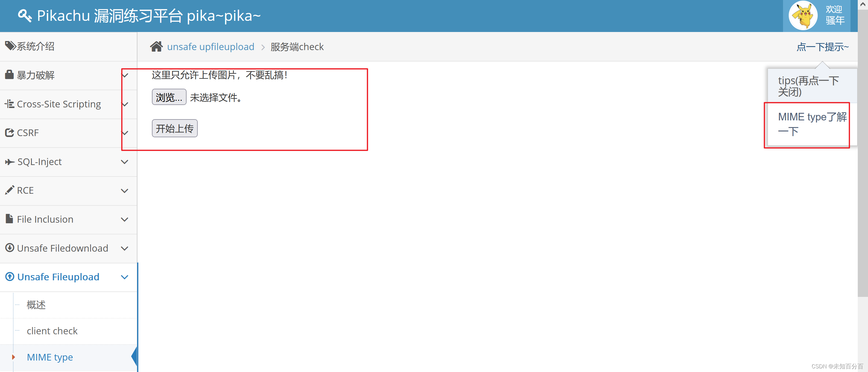Click the plane icon beside SQL-Inject
Viewport: 868px width, 372px height.
[9, 162]
